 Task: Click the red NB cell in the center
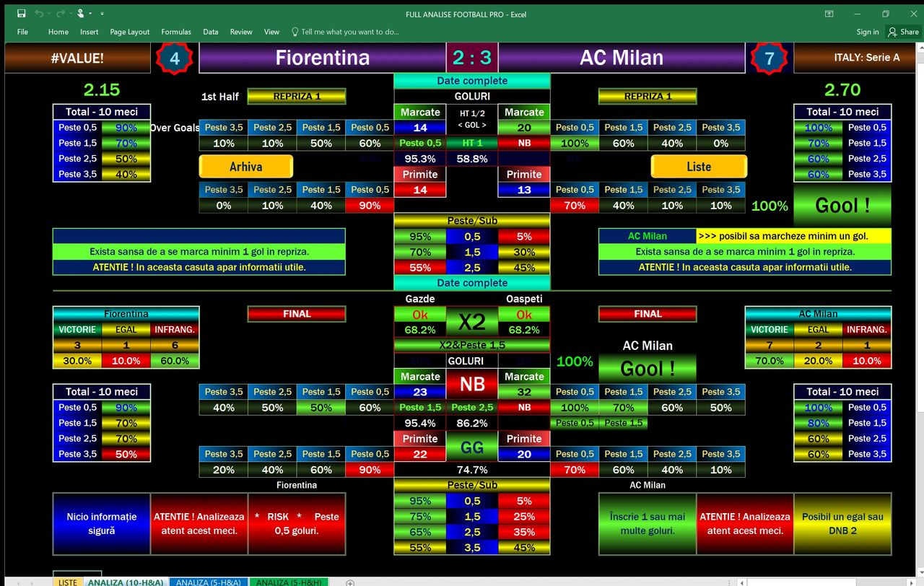(472, 384)
